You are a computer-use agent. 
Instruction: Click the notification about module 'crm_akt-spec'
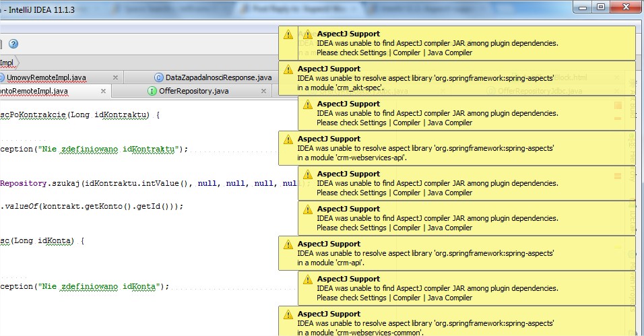pyautogui.click(x=457, y=78)
